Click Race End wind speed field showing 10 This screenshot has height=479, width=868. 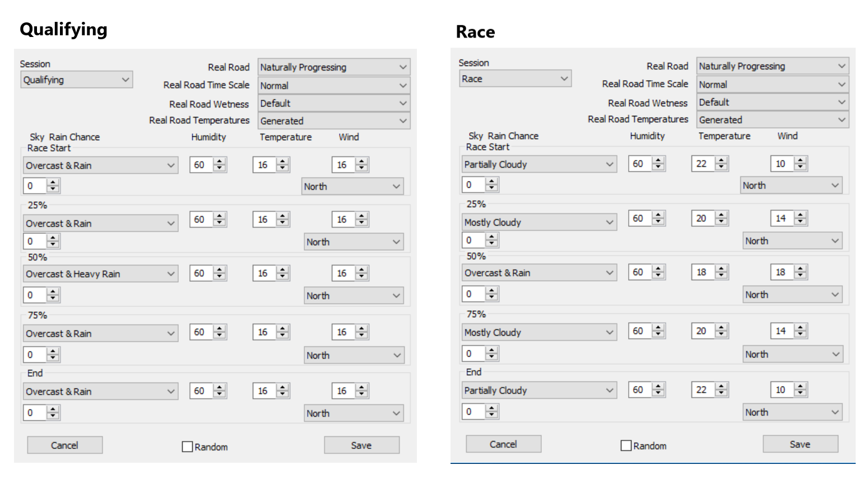782,389
